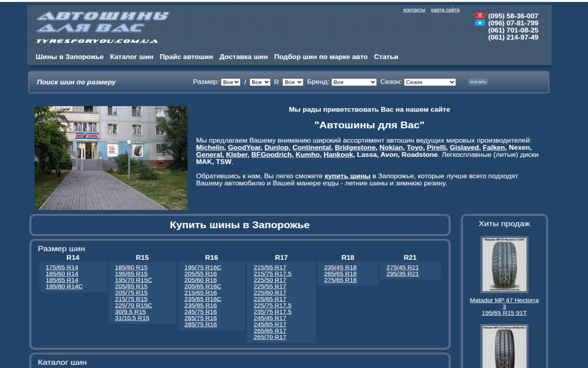This screenshot has width=588, height=368.
Task: Open Доставка шин menu item
Action: click(243, 57)
